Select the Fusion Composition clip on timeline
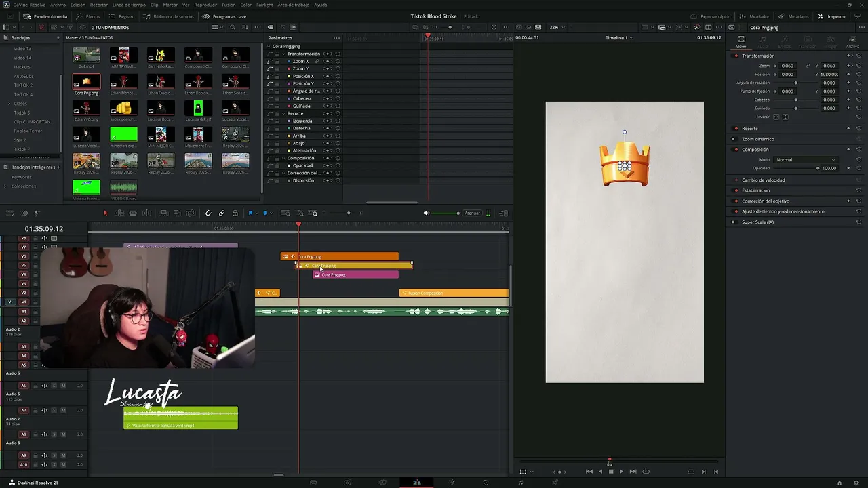Viewport: 868px width, 488px height. (x=454, y=293)
